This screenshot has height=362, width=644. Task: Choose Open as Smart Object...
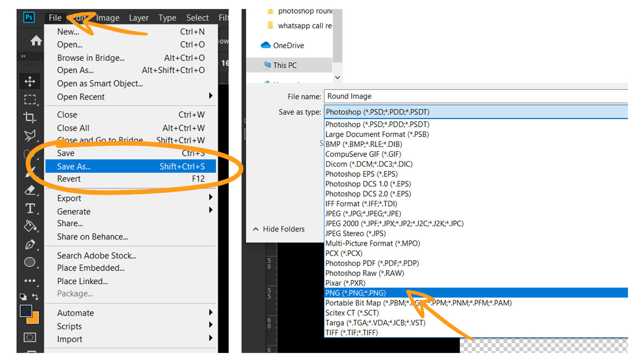[131, 83]
